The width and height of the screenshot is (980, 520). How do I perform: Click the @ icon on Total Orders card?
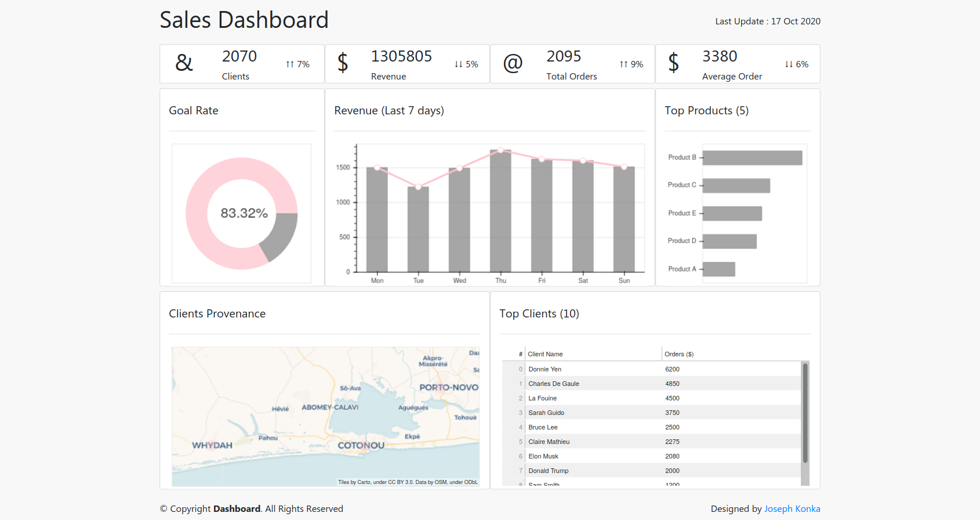tap(513, 63)
